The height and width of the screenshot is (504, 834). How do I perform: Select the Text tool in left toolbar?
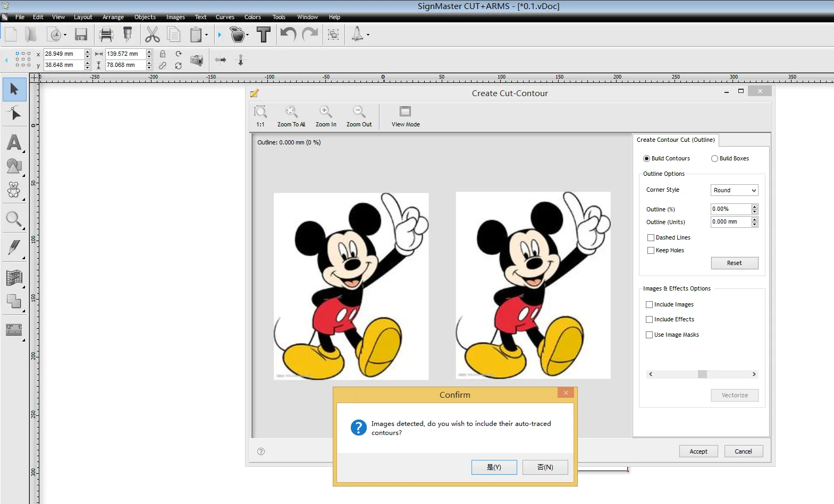(x=14, y=142)
